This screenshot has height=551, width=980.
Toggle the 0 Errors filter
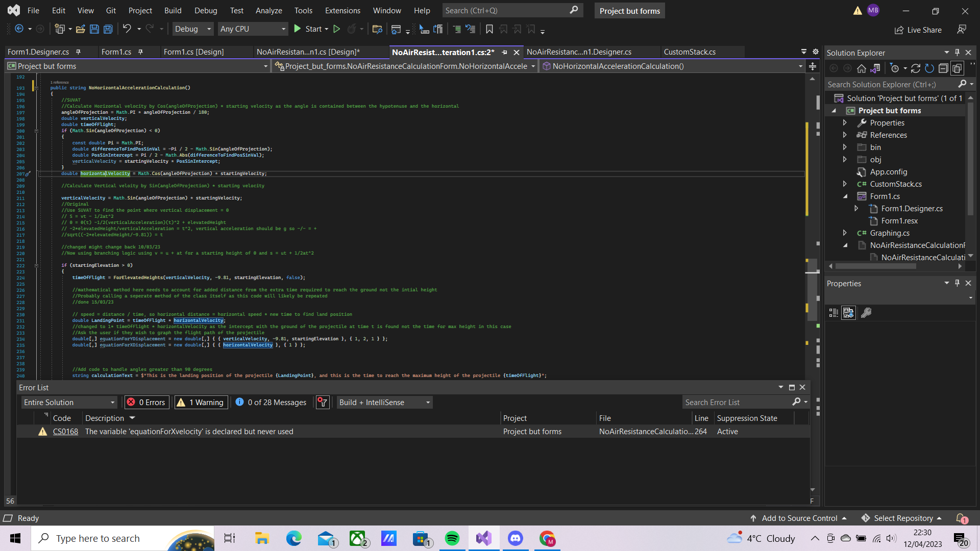coord(146,402)
